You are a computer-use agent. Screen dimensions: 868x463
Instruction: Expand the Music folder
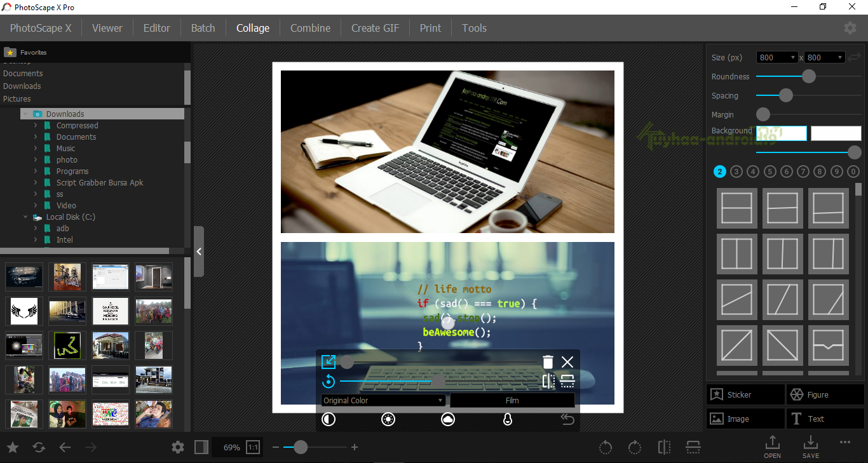[36, 149]
